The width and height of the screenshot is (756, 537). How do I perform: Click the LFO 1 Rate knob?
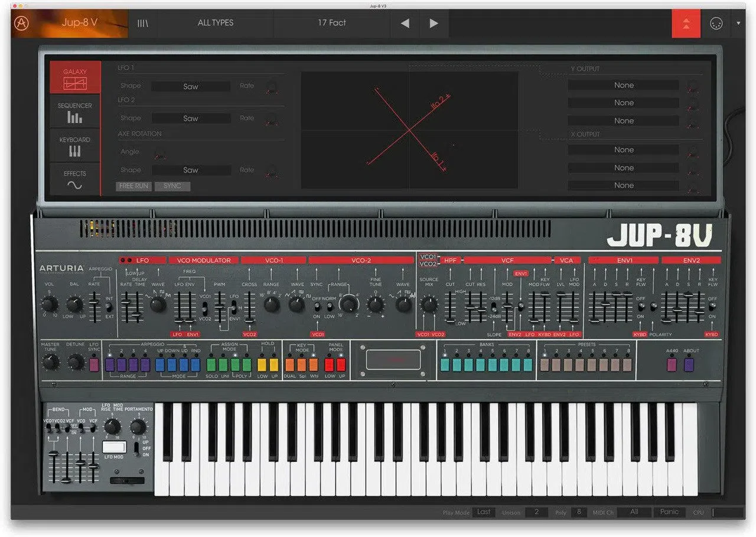point(272,87)
